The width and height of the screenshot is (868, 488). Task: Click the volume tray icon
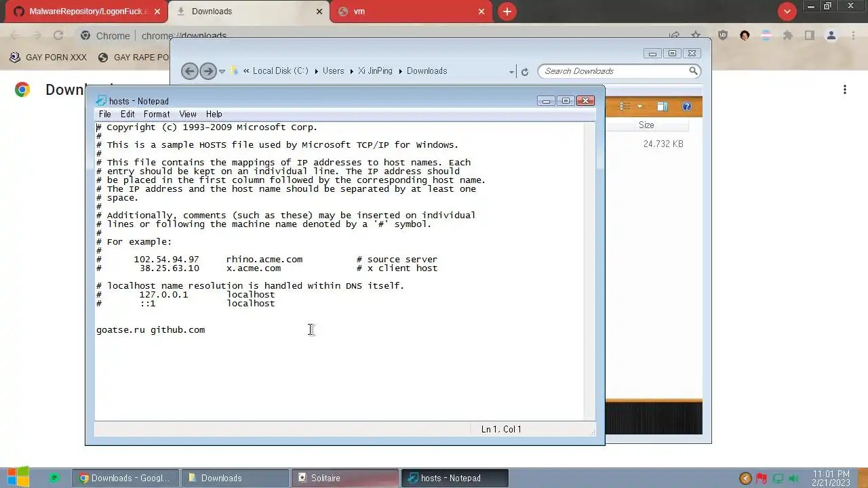794,479
